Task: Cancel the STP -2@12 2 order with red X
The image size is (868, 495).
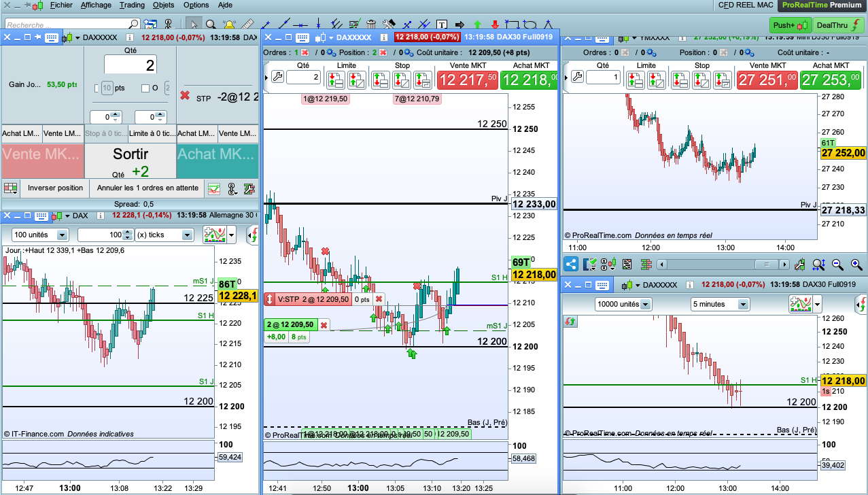Action: [185, 95]
